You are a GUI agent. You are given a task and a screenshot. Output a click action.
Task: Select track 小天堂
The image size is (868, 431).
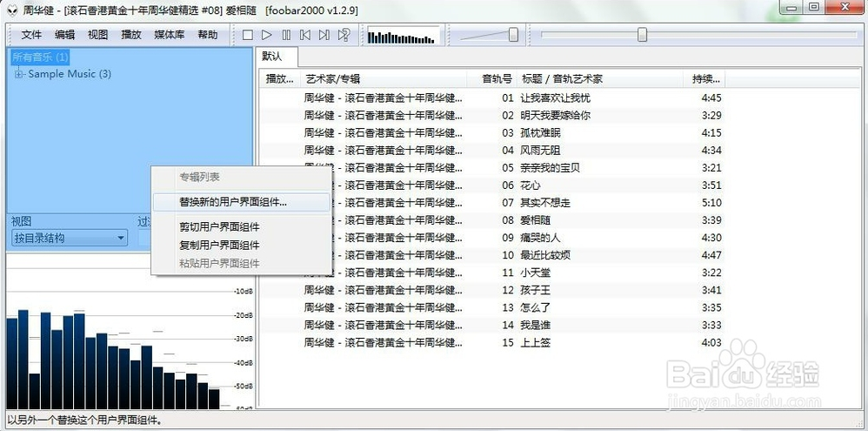(535, 273)
